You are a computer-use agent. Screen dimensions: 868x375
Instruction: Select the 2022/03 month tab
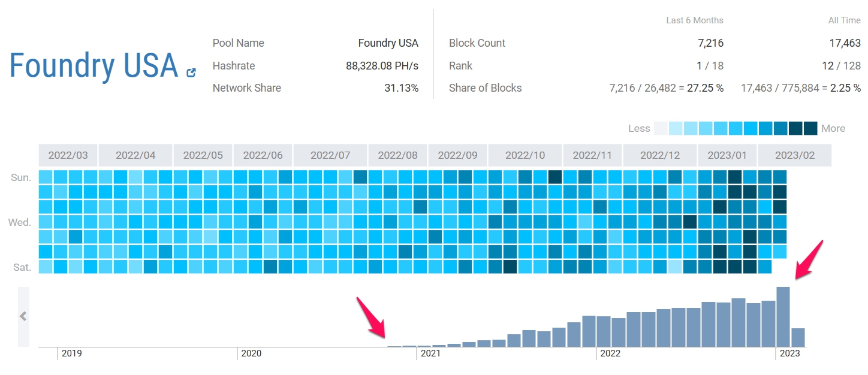(x=68, y=155)
